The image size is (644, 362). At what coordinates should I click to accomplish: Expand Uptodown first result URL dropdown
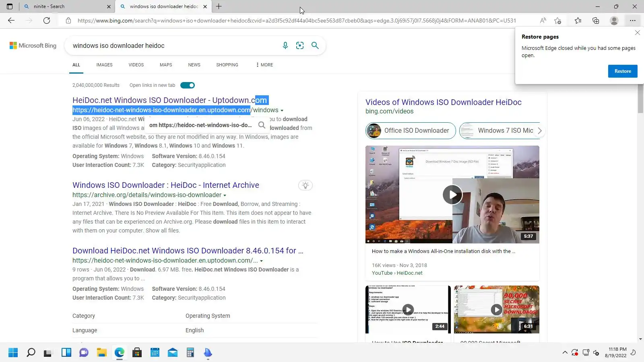coord(282,111)
